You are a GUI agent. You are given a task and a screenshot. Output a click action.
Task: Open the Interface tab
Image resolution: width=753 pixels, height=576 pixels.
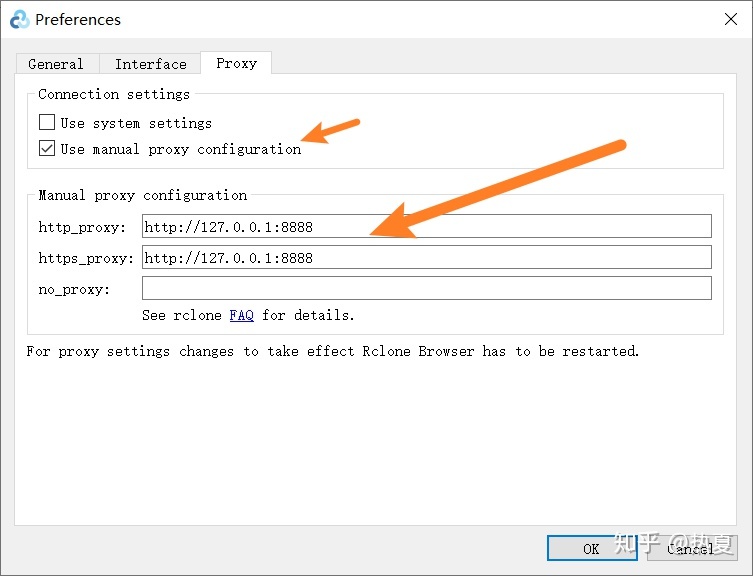[x=150, y=64]
